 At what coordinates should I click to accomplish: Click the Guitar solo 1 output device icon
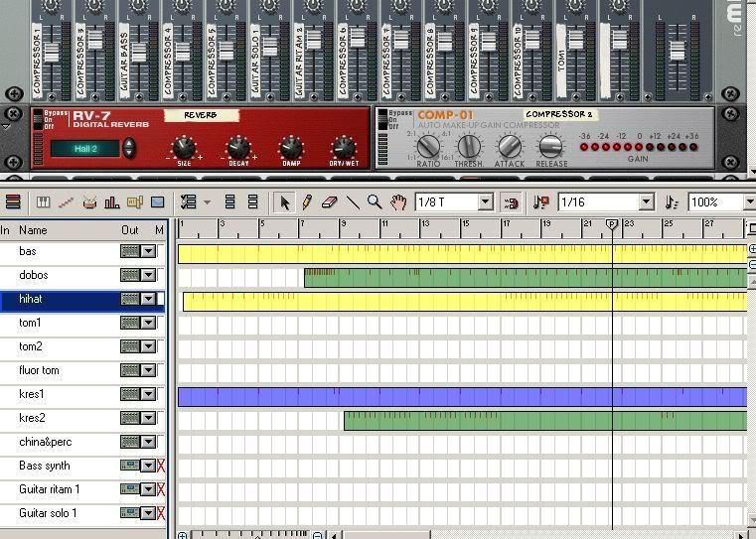click(x=130, y=513)
